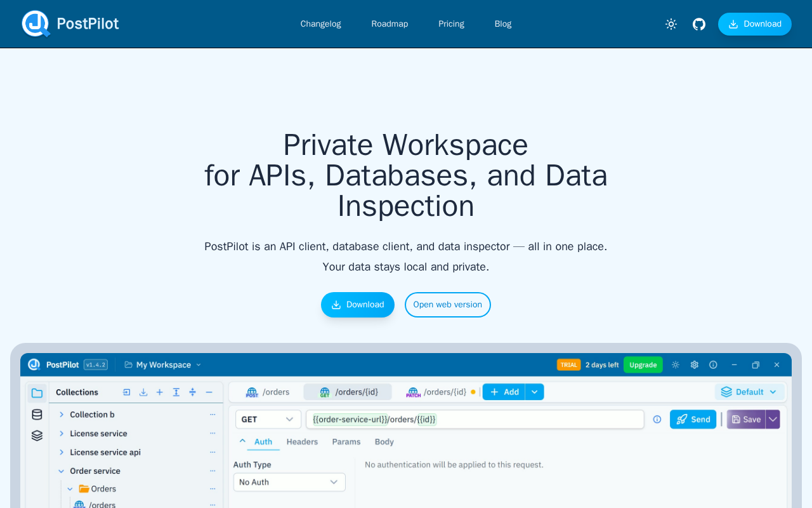Click the Download button below the hero text
The width and height of the screenshot is (812, 508).
point(358,305)
